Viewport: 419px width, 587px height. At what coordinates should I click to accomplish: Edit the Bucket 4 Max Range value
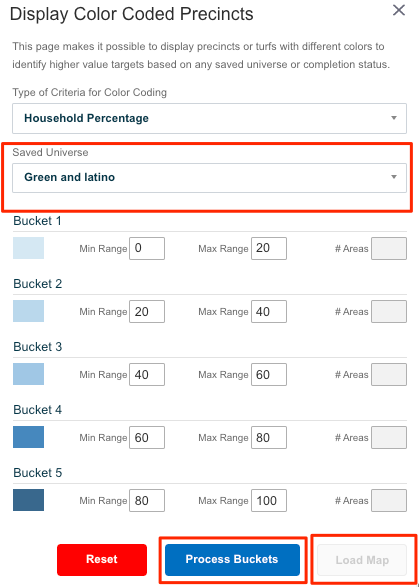(x=269, y=437)
